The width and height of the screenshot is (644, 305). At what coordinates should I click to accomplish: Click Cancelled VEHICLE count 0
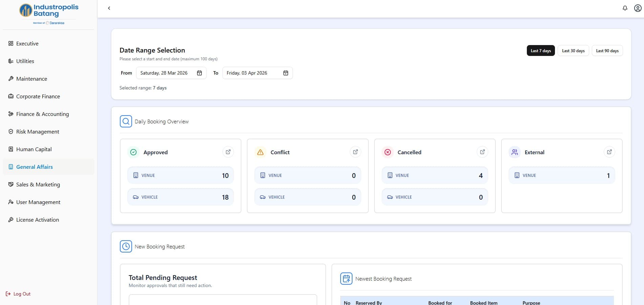481,197
